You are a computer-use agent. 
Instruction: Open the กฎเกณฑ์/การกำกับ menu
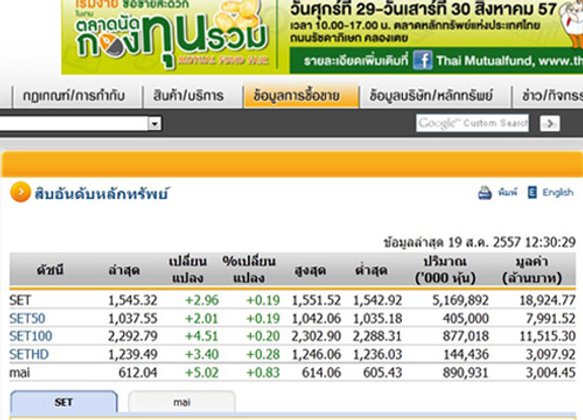click(74, 96)
